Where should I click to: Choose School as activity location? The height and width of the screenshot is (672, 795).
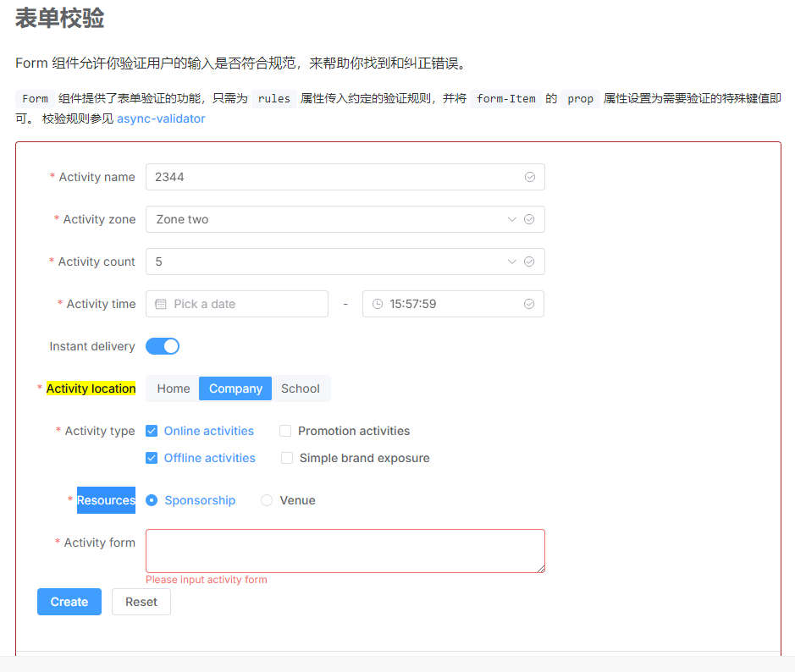pos(301,388)
